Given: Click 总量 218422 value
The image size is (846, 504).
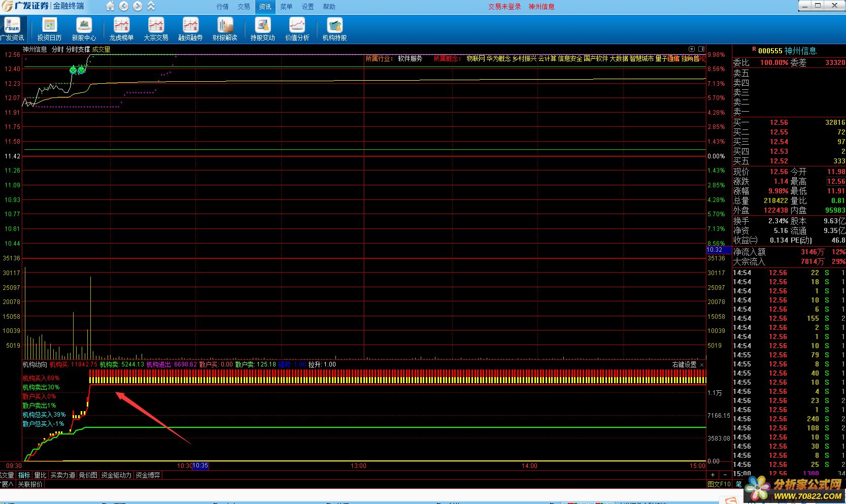Looking at the screenshot, I should tap(775, 200).
